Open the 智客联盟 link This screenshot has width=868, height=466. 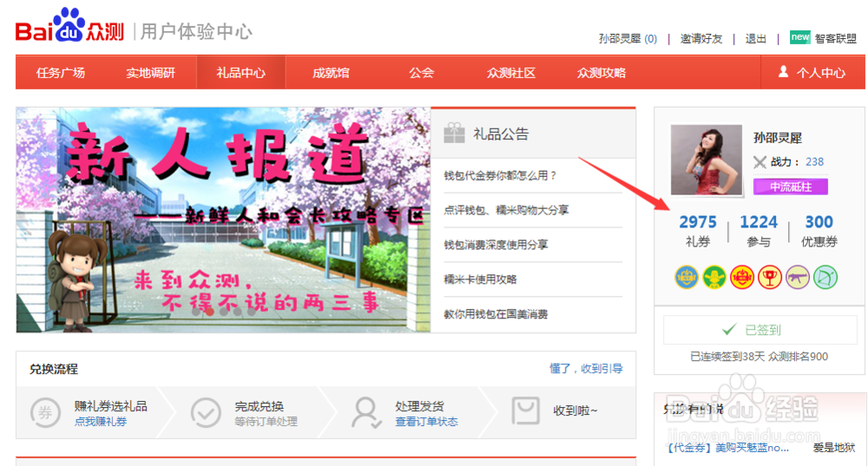point(836,39)
